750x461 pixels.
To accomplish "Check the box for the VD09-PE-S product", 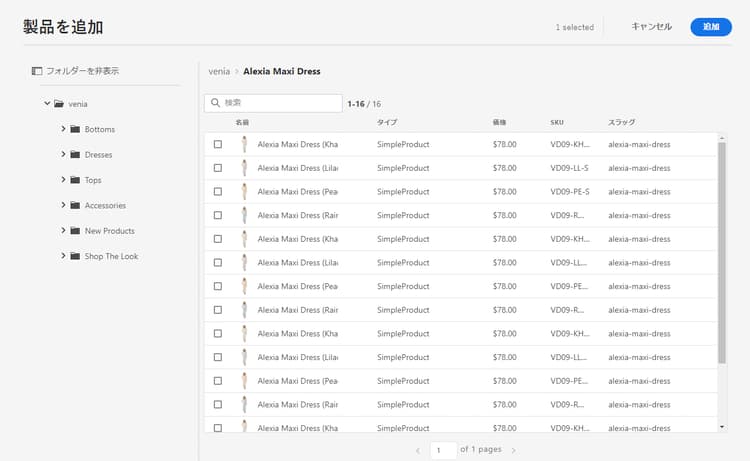I will coord(218,191).
